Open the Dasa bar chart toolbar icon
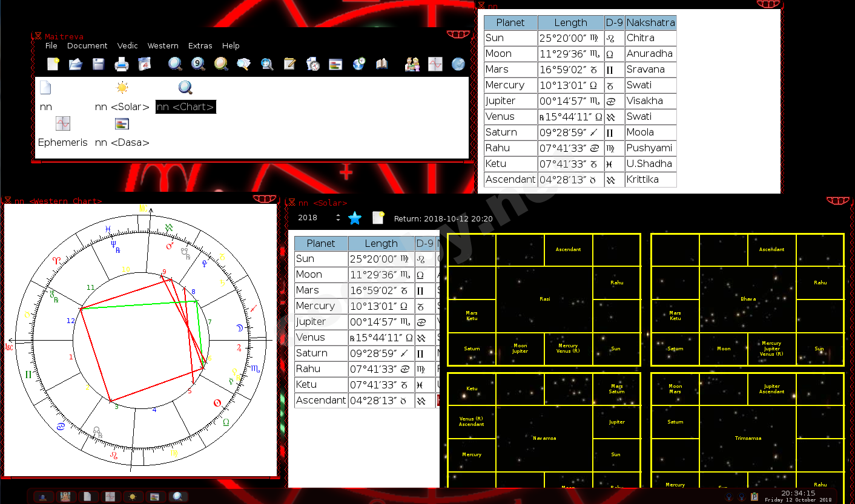The width and height of the screenshot is (855, 504). point(335,64)
